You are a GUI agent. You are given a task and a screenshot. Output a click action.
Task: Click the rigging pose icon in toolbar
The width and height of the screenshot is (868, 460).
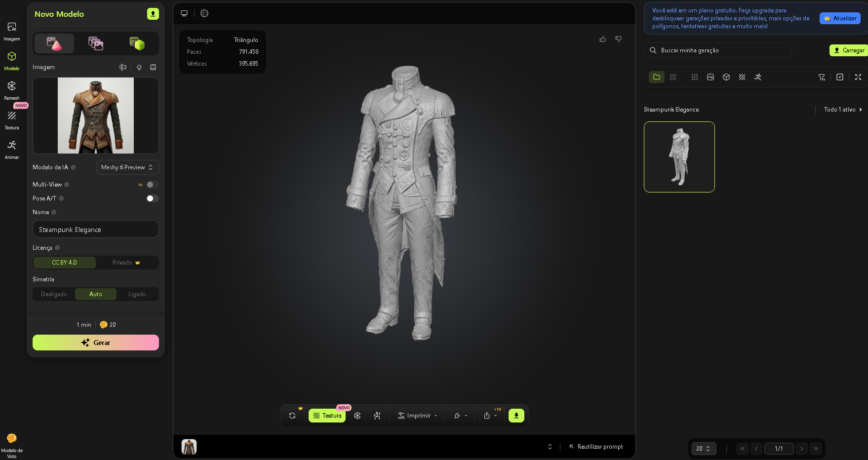click(377, 416)
